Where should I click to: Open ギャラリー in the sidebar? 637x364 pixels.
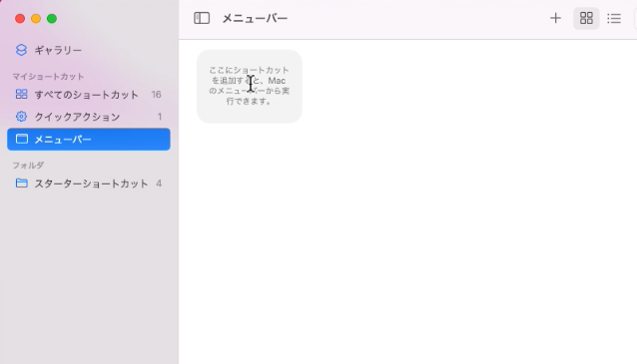89,50
